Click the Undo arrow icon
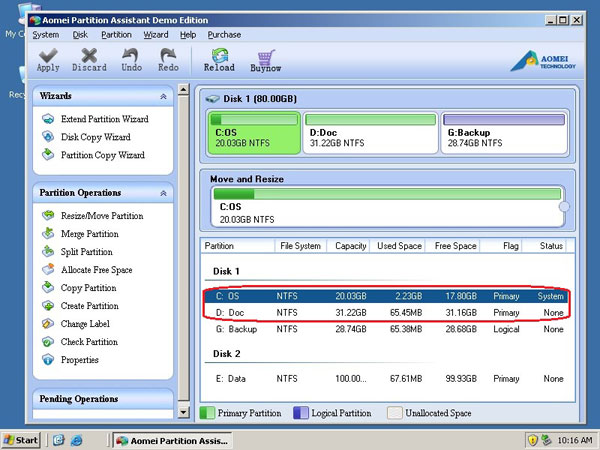Viewport: 600px width, 450px height. (131, 55)
